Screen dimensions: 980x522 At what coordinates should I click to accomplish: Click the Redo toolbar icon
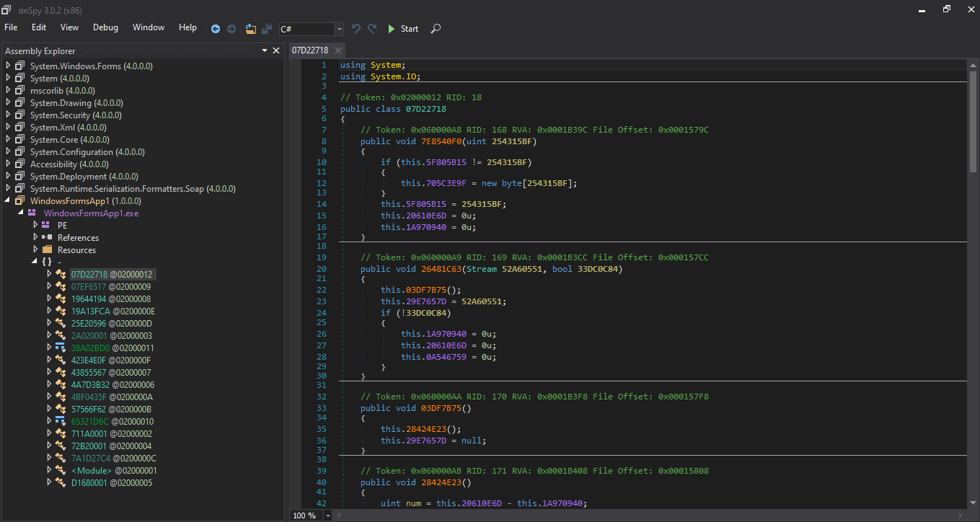pos(372,29)
